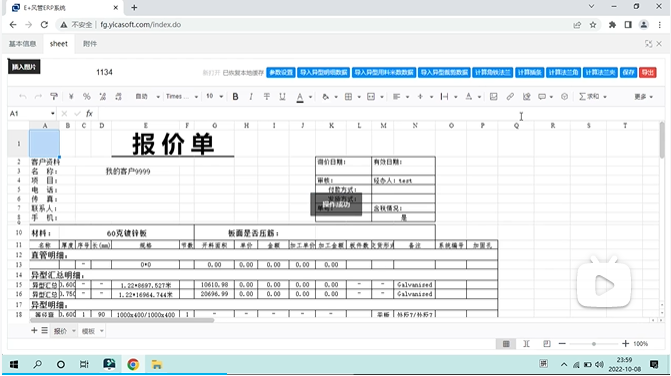Open the 更多 toolbar menu
Image resolution: width=671 pixels, height=376 pixels.
click(x=643, y=97)
